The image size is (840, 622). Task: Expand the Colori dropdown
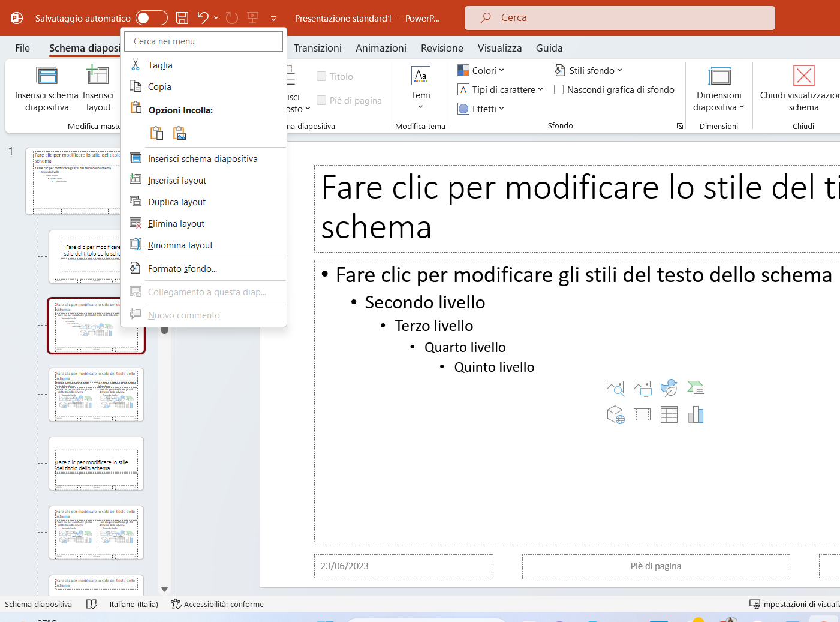[x=481, y=71]
